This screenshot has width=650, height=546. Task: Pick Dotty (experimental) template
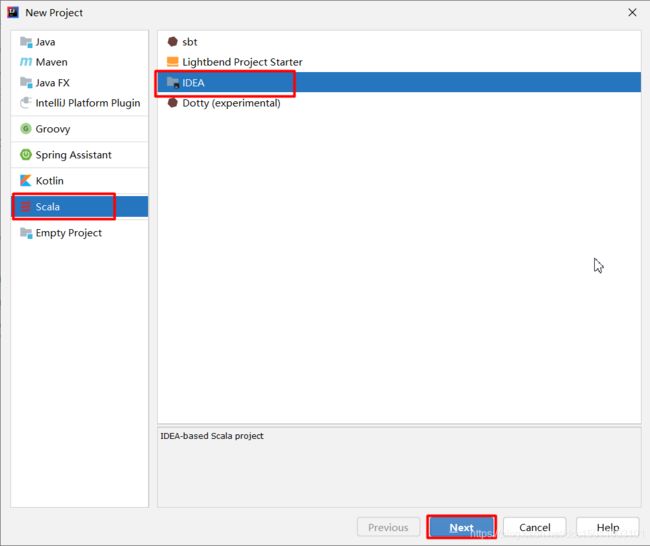pos(399,102)
